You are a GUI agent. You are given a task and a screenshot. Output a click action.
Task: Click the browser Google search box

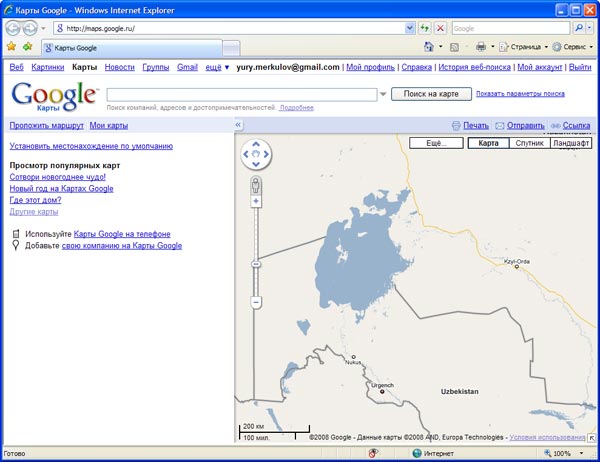click(x=511, y=28)
